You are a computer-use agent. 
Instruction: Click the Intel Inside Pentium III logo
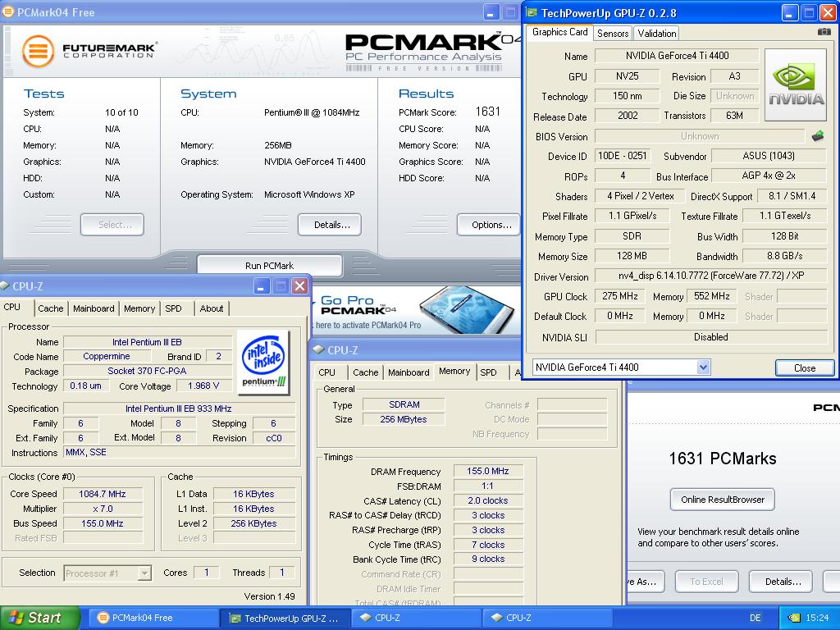[x=263, y=362]
